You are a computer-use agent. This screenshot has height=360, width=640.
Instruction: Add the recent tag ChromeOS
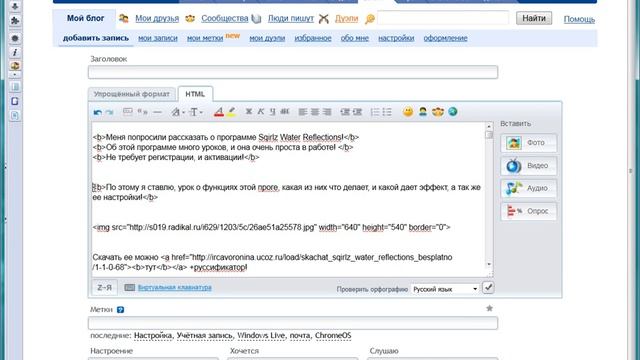(x=333, y=336)
